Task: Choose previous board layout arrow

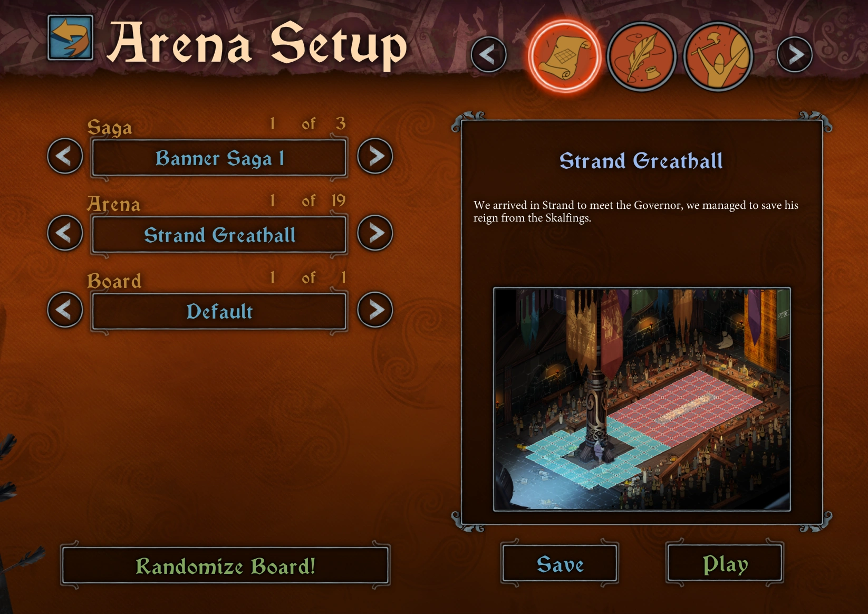Action: point(65,310)
